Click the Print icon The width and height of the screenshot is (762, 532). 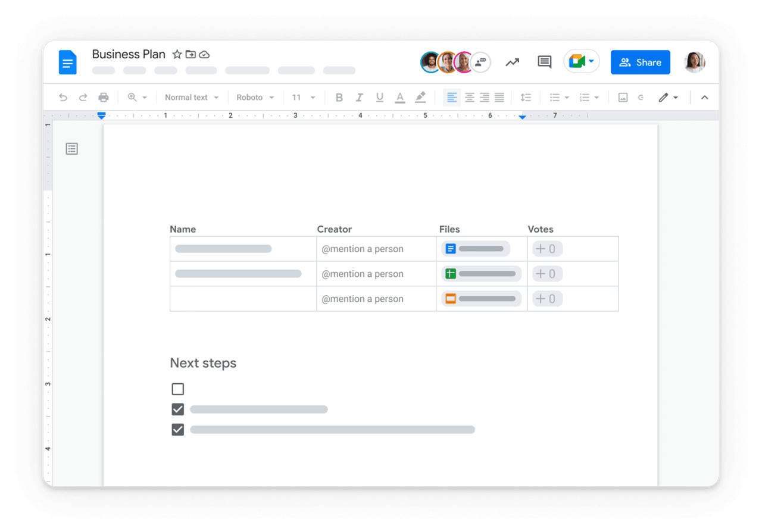[104, 97]
